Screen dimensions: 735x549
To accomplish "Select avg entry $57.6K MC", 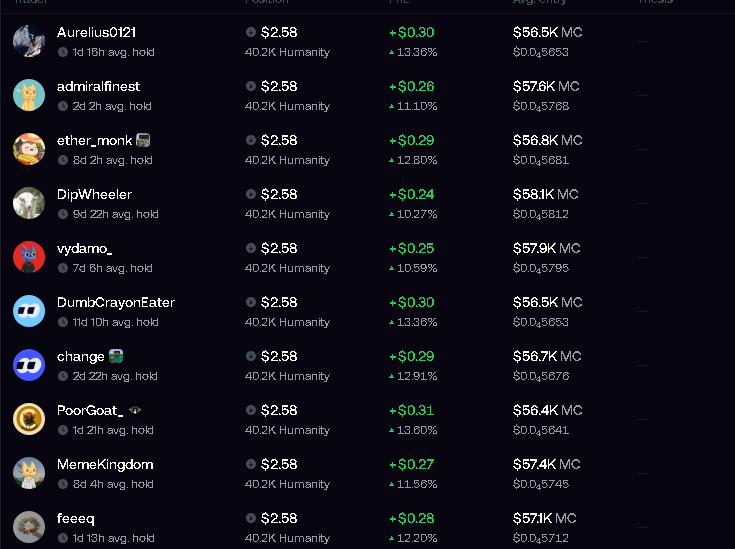I will pyautogui.click(x=546, y=86).
